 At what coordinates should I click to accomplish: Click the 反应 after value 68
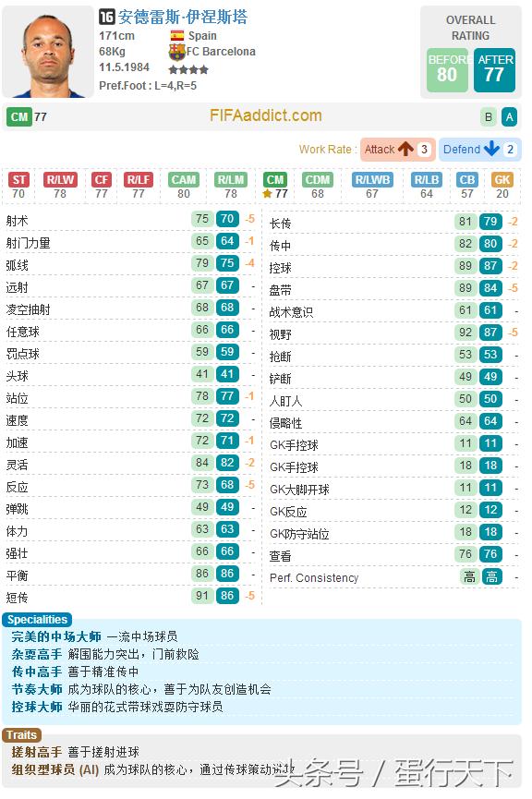click(227, 485)
